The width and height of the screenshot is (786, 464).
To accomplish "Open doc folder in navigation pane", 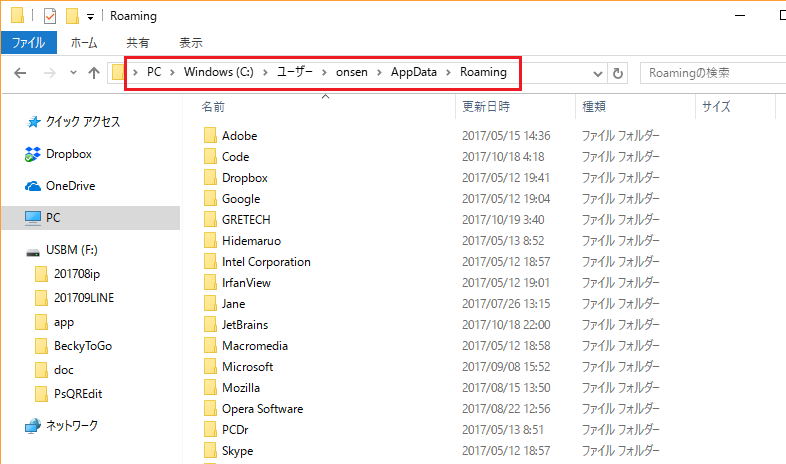I will [x=54, y=370].
